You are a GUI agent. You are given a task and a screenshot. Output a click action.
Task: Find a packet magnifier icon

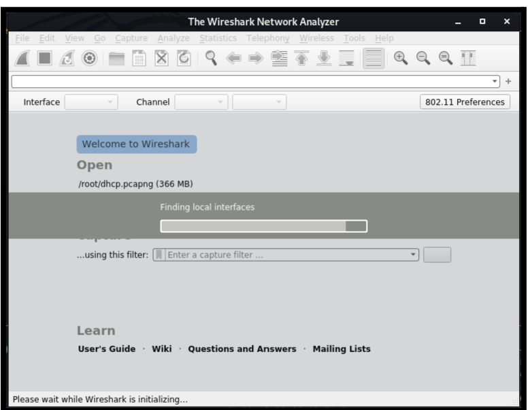tap(211, 58)
